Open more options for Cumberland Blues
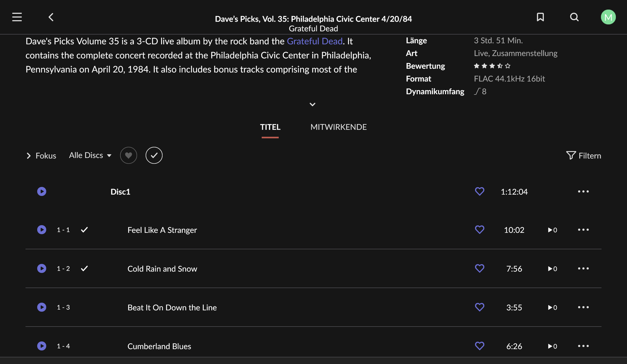The width and height of the screenshot is (627, 364). pos(583,346)
